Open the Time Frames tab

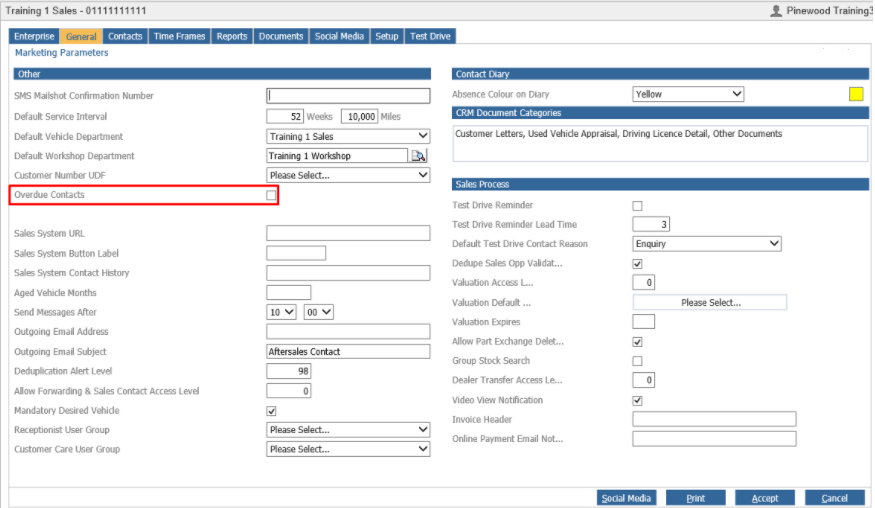pyautogui.click(x=179, y=36)
